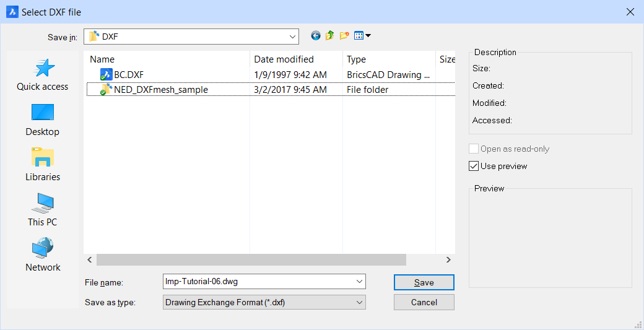644x330 pixels.
Task: Select NED_DXFmesh_sample folder icon
Action: [107, 90]
